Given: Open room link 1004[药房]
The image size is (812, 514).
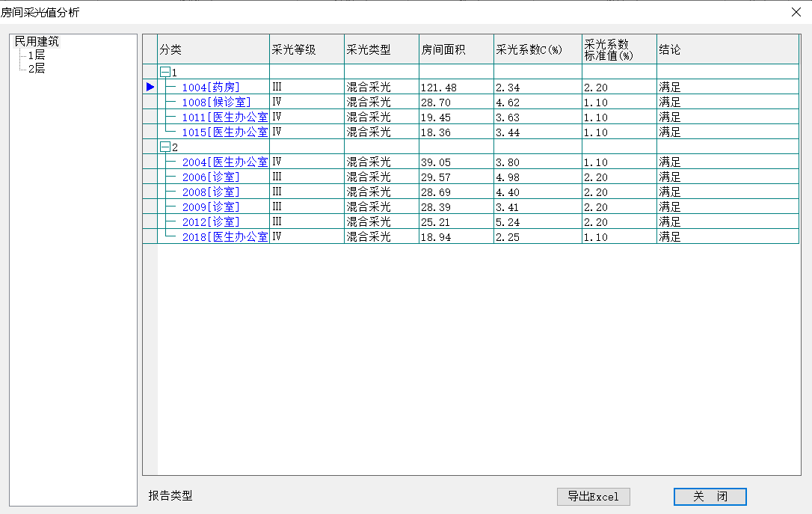Looking at the screenshot, I should click(211, 88).
